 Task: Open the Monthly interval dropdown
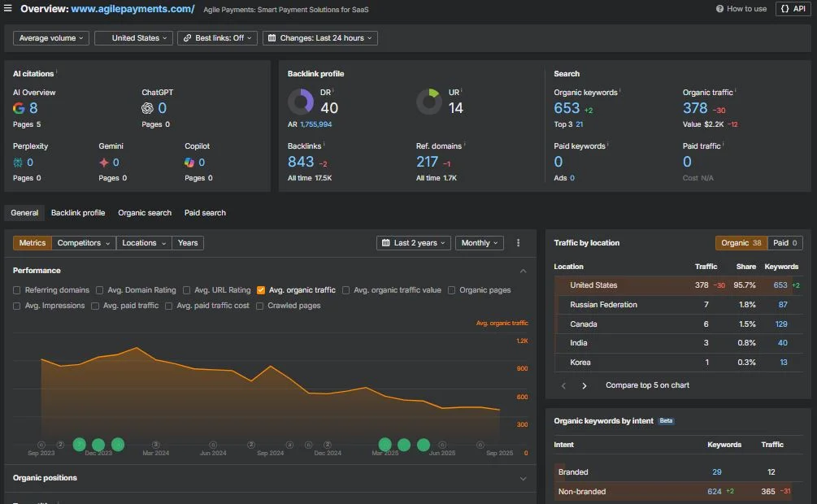pyautogui.click(x=480, y=243)
